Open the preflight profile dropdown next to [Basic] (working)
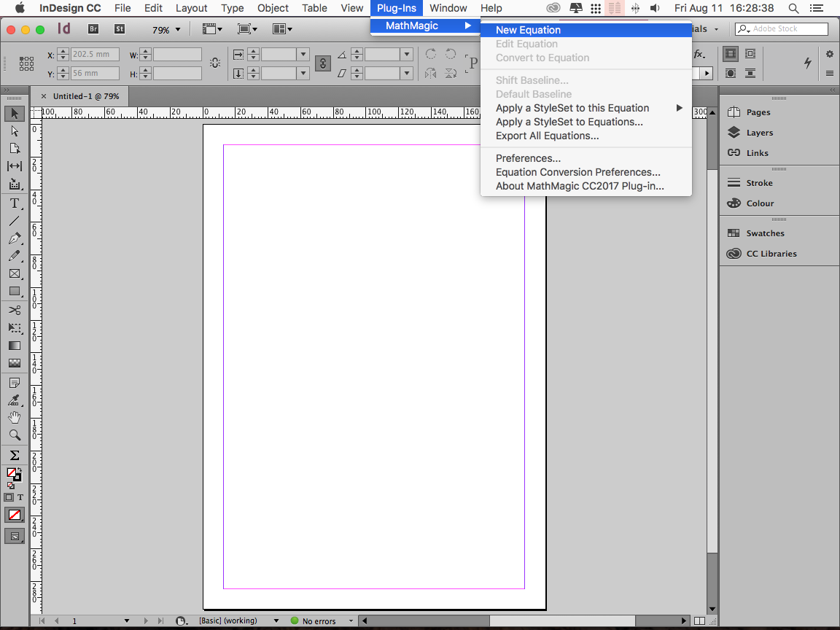Screen dimensions: 840x630 276,621
